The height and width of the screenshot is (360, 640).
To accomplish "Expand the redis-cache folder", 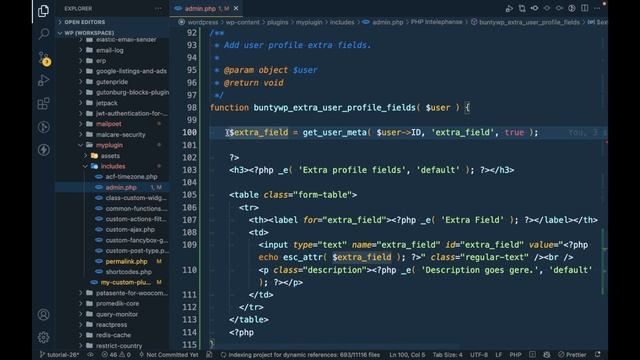I will click(113, 335).
